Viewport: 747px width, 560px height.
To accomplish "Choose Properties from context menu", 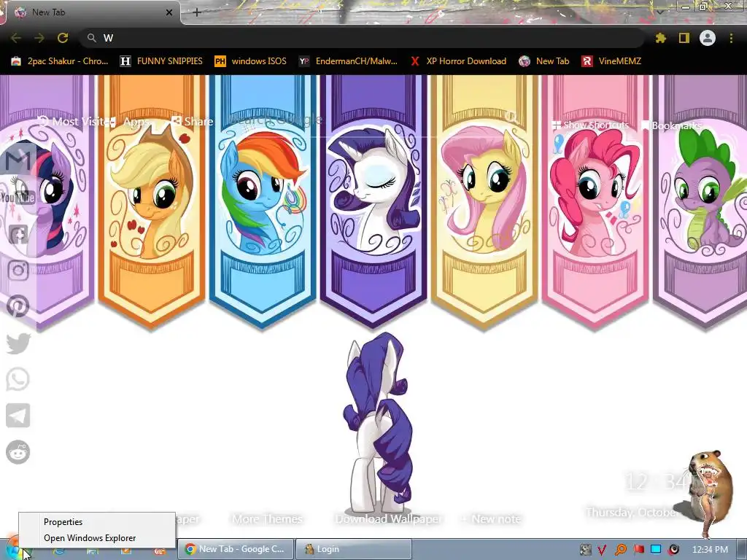I will 97,522.
